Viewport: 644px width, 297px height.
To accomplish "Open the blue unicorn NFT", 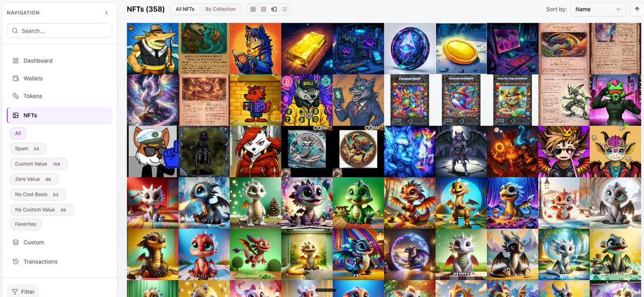I will tap(410, 151).
